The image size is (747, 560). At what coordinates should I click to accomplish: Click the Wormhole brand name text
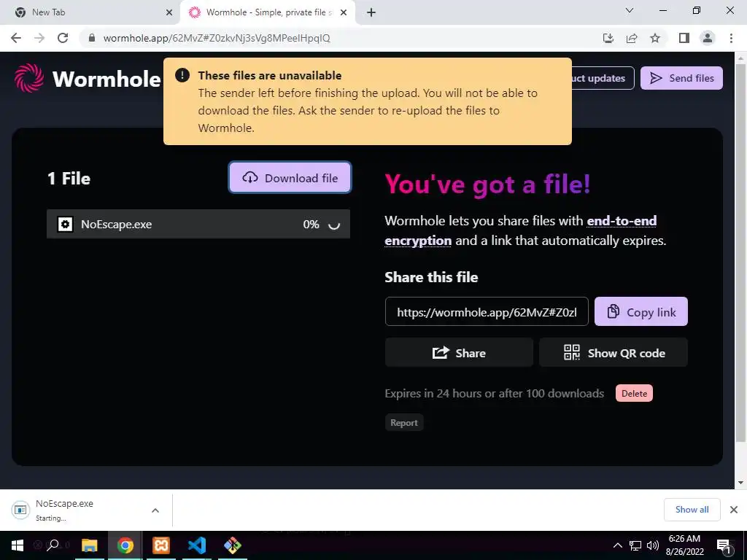107,79
